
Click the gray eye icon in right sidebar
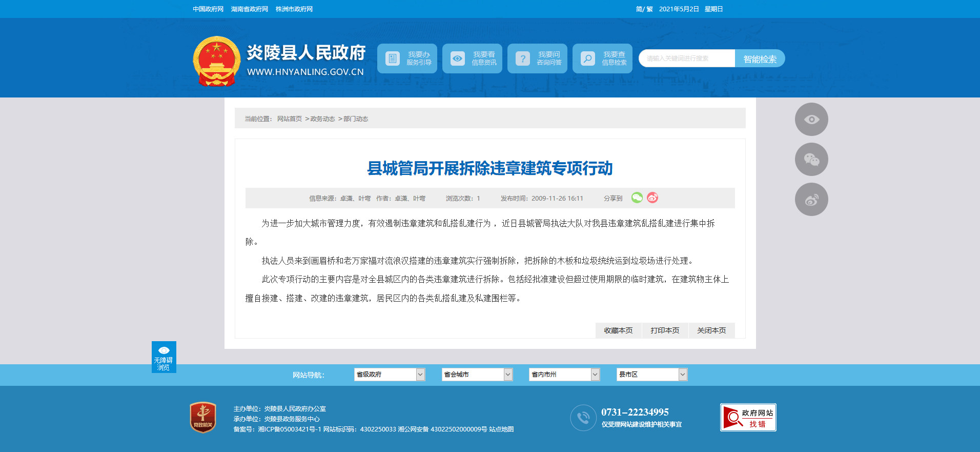coord(811,120)
